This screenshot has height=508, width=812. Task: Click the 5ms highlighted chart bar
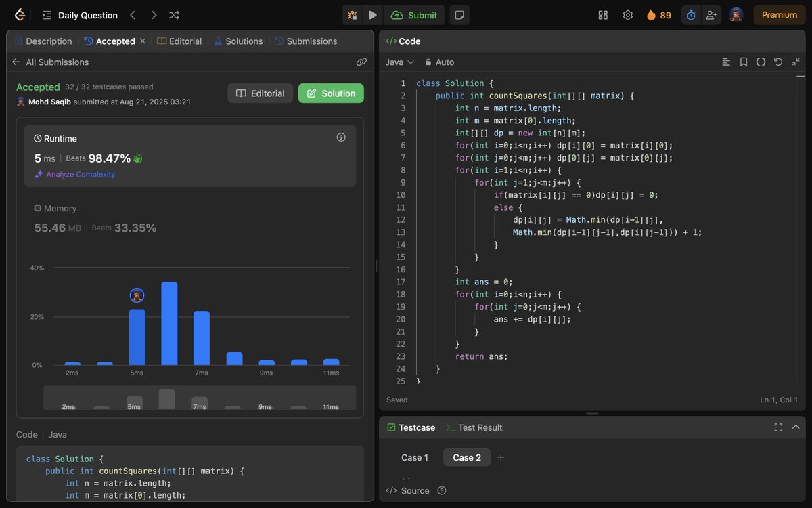(x=137, y=337)
